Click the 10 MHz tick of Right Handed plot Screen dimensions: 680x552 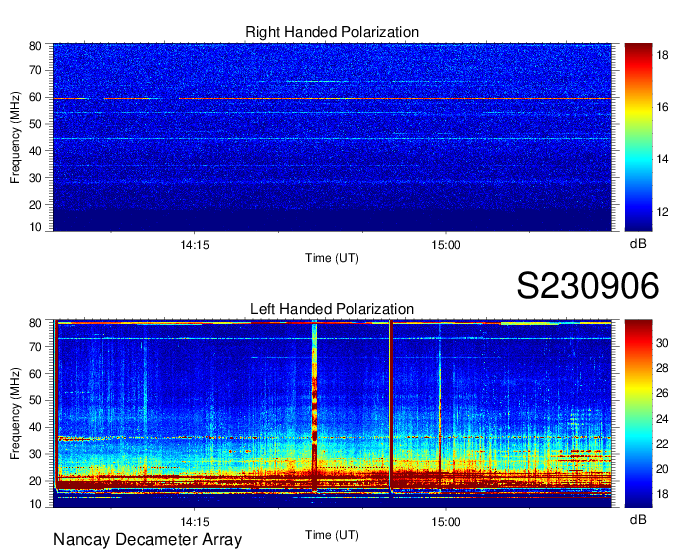[x=35, y=227]
